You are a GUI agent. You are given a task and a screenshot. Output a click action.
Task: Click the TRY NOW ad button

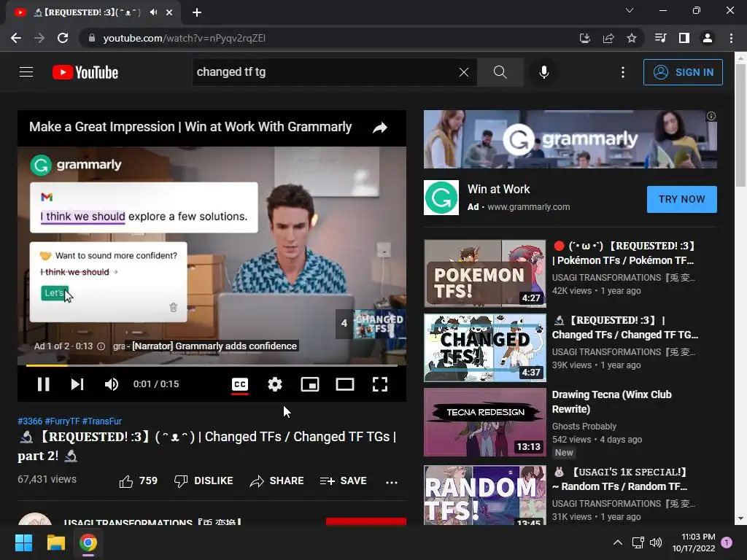pos(682,199)
